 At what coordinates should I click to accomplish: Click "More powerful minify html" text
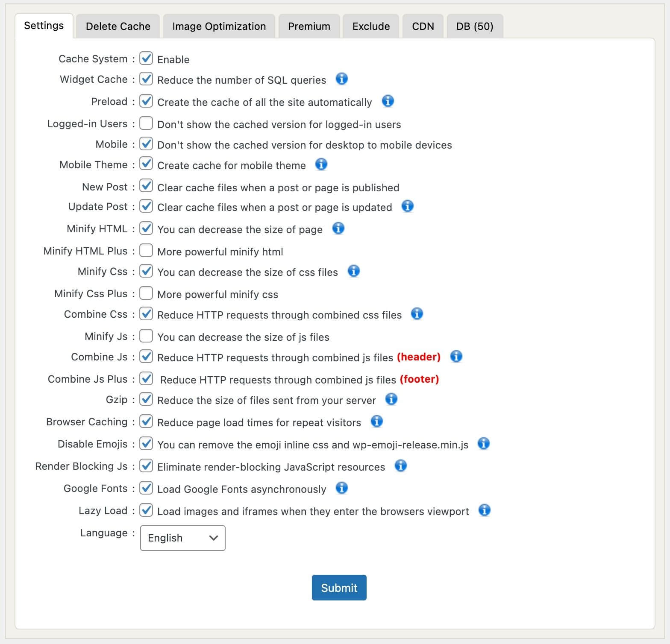(220, 252)
